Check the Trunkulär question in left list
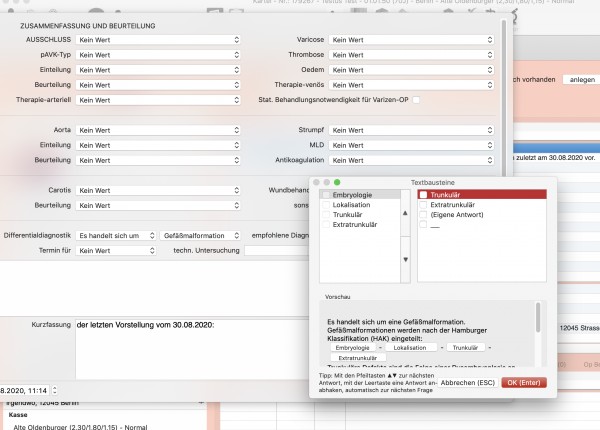The width and height of the screenshot is (600, 430). (x=326, y=215)
